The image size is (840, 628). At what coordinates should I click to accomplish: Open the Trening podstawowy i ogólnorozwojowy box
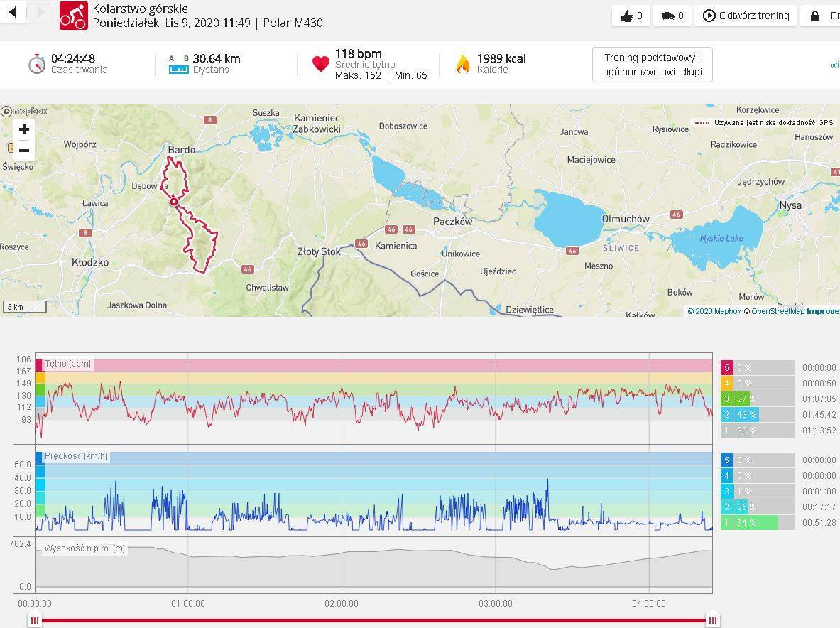(652, 65)
